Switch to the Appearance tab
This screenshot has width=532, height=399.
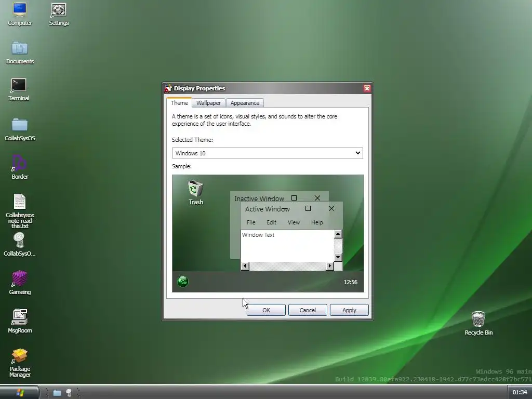pos(245,103)
